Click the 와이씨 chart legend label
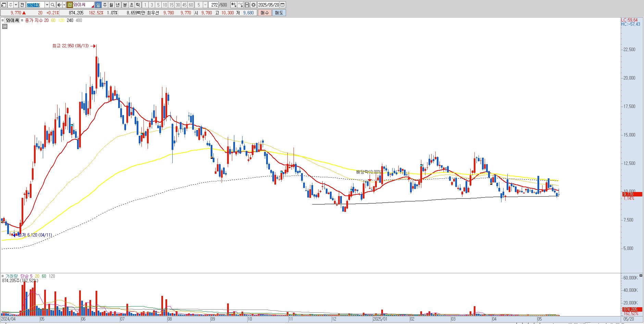Viewport: 644px width, 324px height. tap(12, 21)
